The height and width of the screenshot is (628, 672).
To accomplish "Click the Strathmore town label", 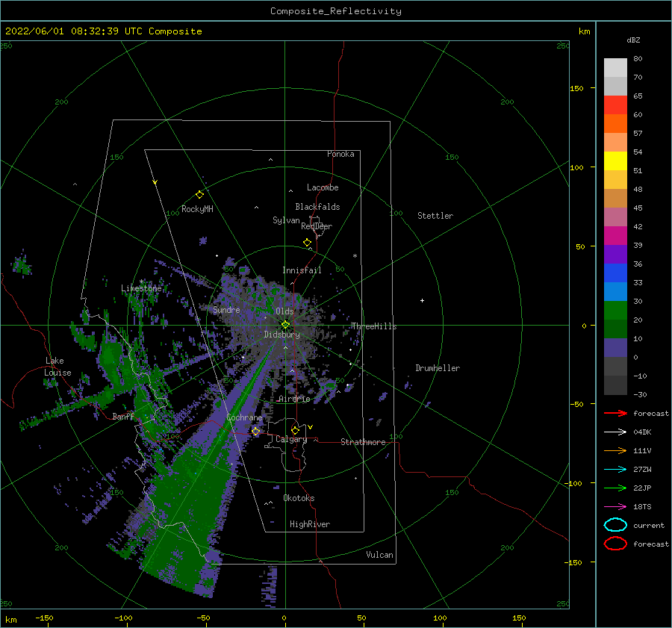I will click(363, 442).
